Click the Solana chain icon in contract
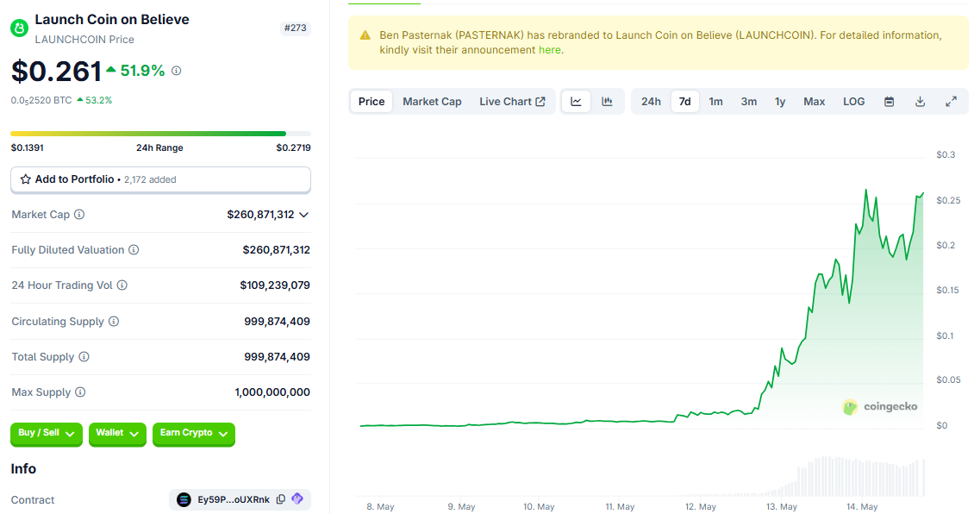980x514 pixels. (184, 499)
